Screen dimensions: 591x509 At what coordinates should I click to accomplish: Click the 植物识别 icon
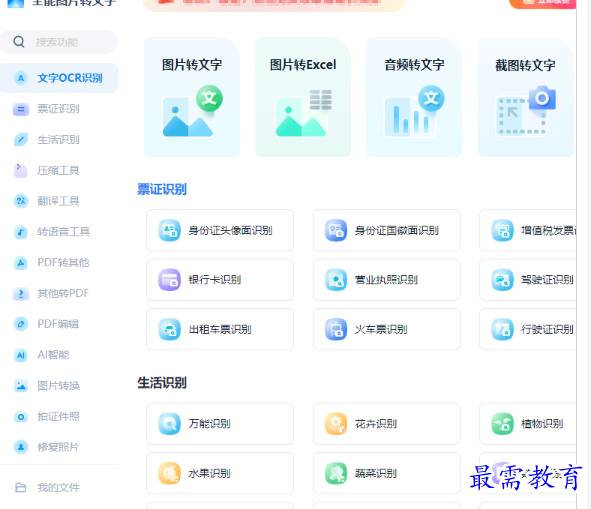pos(502,424)
